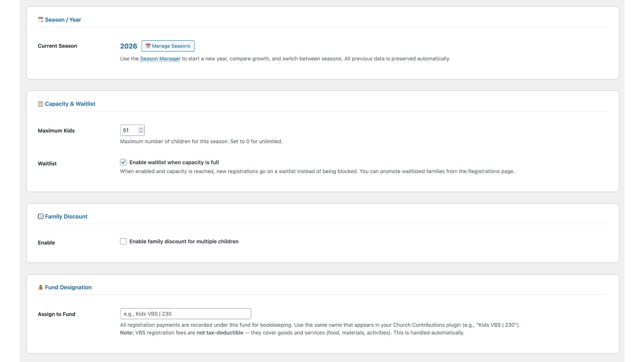Click the Capacity & Waitlist heading
The height and width of the screenshot is (362, 644).
70,104
